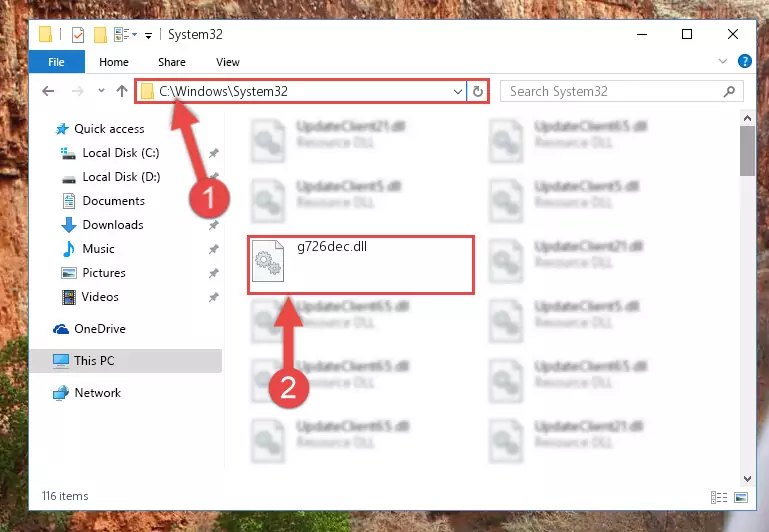Click the Quick access star icon

pyautogui.click(x=62, y=129)
